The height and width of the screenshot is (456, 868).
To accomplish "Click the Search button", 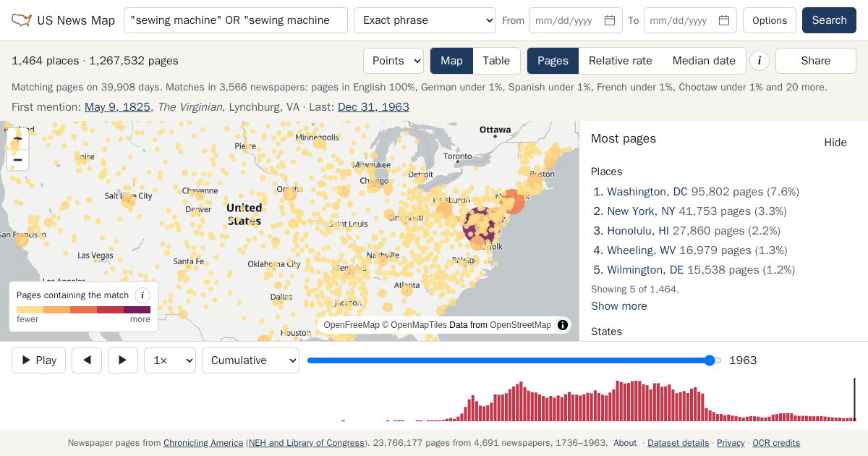I will (829, 20).
